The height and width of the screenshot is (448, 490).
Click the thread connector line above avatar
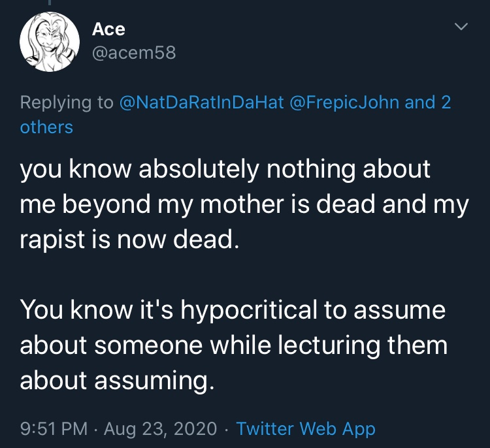pyautogui.click(x=50, y=2)
